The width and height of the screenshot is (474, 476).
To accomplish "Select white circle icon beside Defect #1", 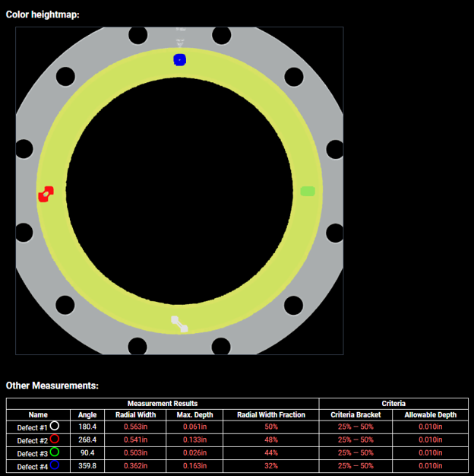I will 54,426.
